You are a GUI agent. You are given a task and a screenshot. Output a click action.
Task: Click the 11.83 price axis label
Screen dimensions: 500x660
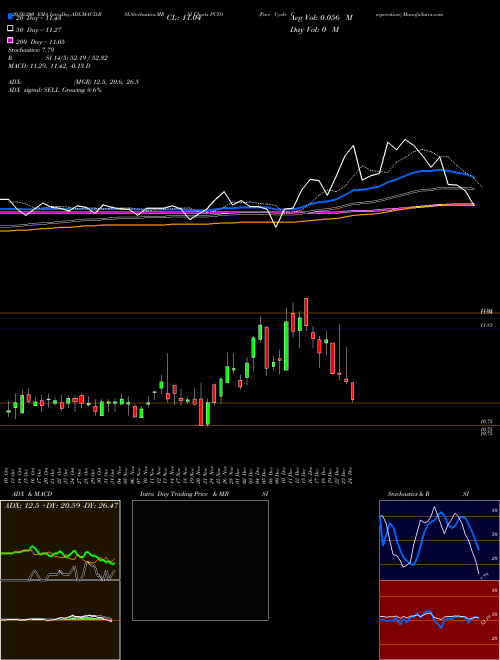(487, 325)
